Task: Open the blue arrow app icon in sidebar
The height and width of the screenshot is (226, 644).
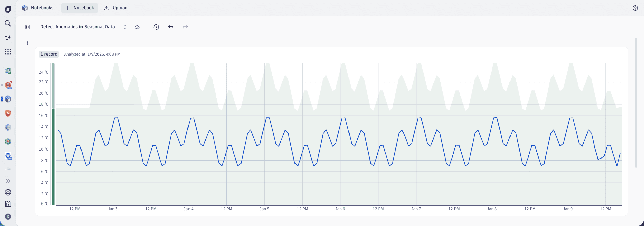Action: (x=8, y=127)
